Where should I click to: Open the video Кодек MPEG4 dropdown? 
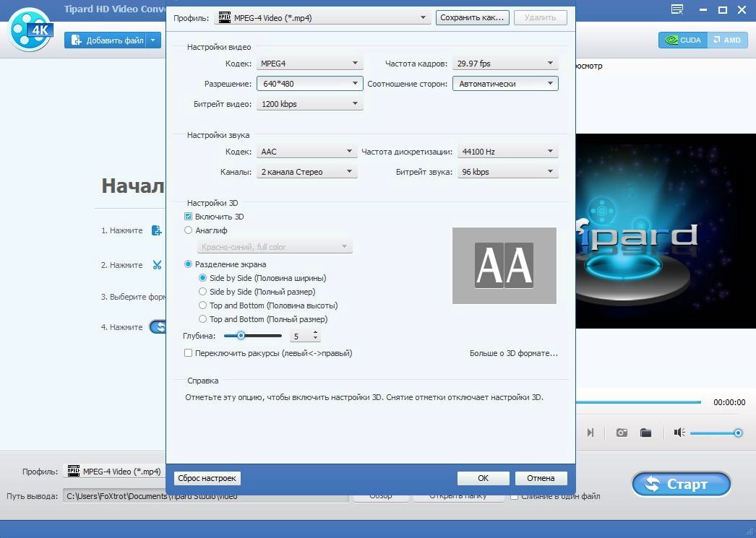pyautogui.click(x=309, y=64)
